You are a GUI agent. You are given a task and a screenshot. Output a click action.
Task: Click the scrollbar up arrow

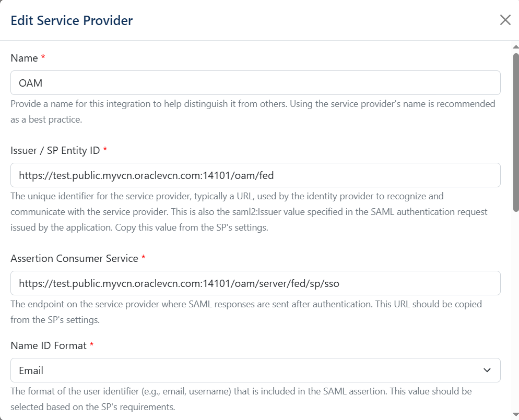coord(516,47)
